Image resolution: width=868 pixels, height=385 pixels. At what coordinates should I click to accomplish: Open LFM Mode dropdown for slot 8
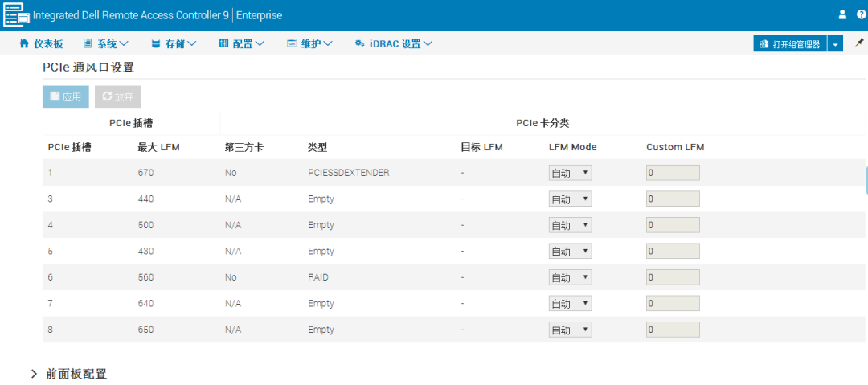click(x=570, y=330)
